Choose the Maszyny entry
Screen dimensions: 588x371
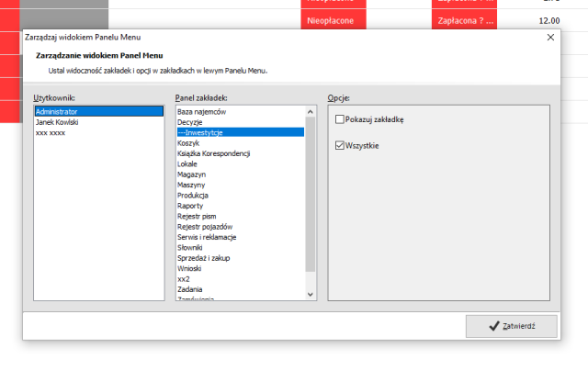tap(241, 185)
